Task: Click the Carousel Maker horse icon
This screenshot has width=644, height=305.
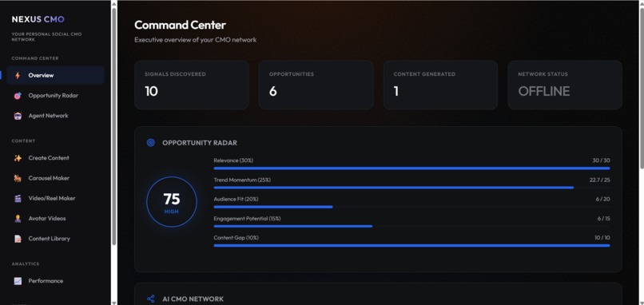Action: click(x=18, y=178)
